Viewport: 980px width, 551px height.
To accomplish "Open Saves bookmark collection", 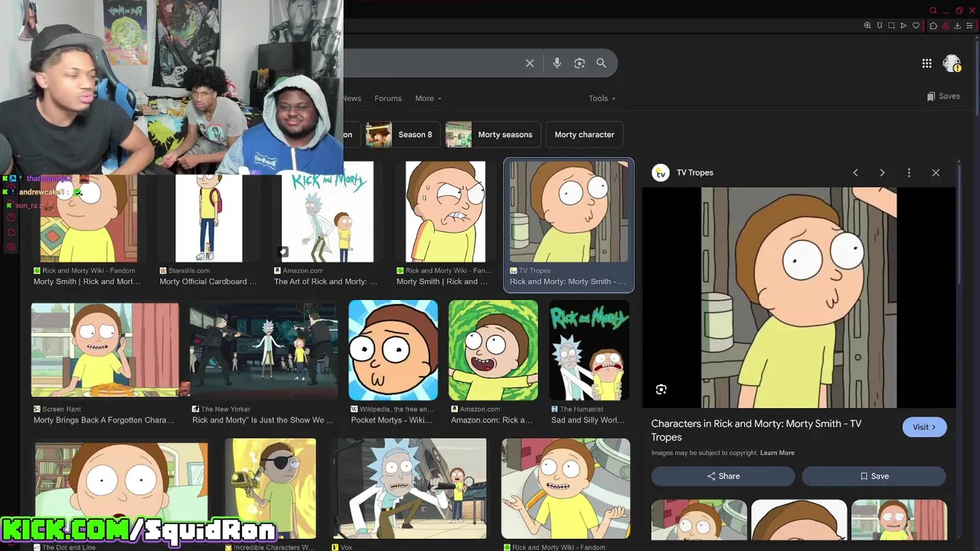I will 943,96.
